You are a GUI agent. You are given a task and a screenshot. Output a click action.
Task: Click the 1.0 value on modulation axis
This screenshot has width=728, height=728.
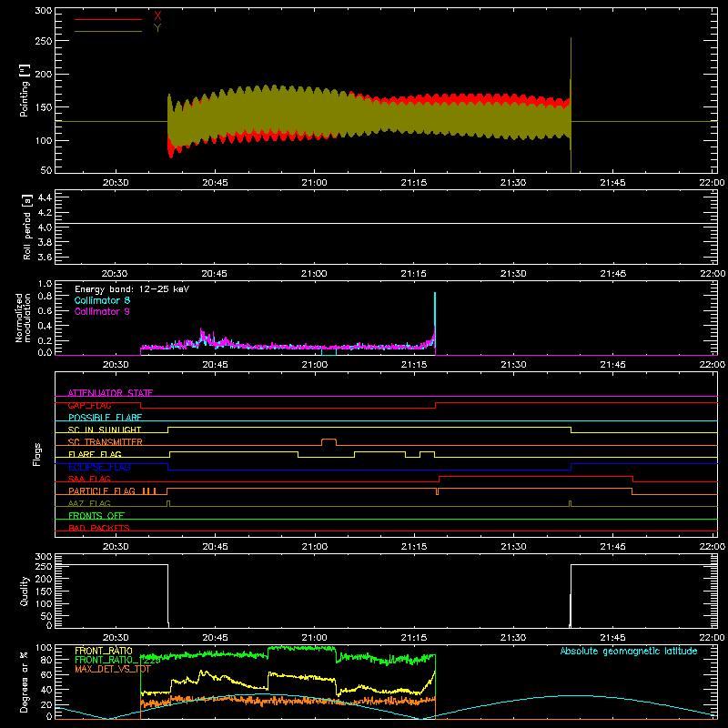point(45,284)
